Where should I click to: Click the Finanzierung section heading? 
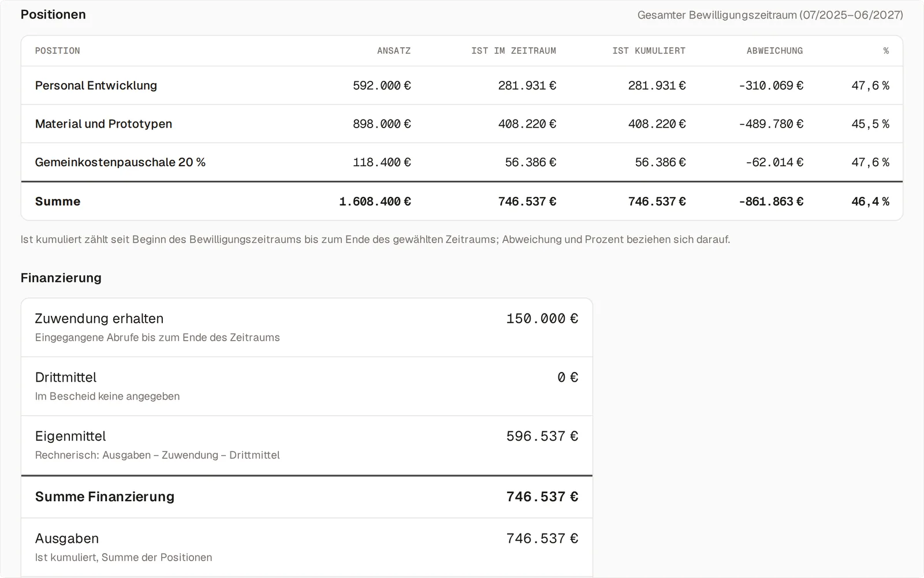pos(61,278)
